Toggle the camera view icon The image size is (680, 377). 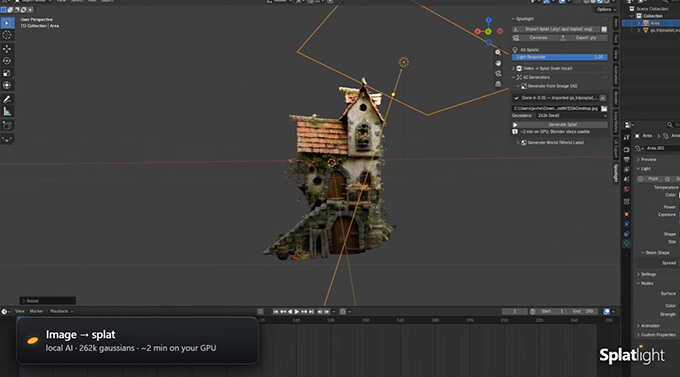click(x=498, y=73)
